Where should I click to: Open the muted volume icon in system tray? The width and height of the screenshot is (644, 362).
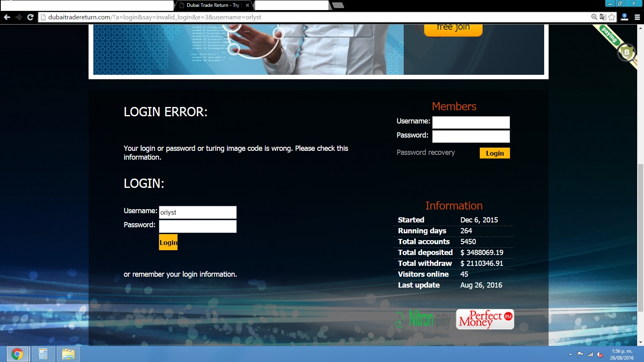click(x=600, y=354)
